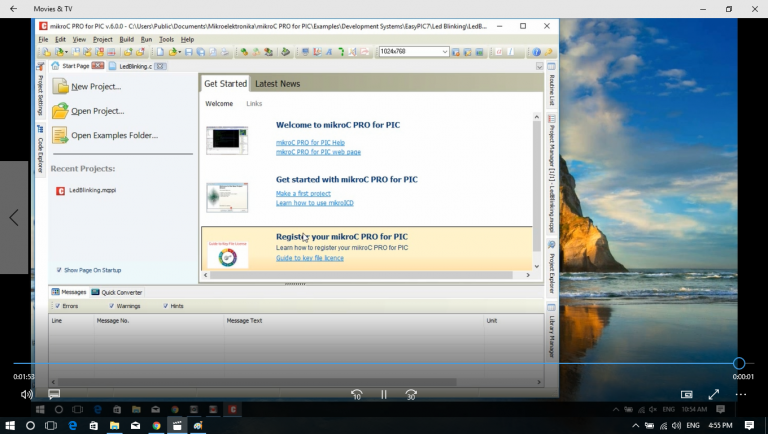The image size is (768, 434).
Task: Click the New Project folder icon
Action: click(x=60, y=87)
